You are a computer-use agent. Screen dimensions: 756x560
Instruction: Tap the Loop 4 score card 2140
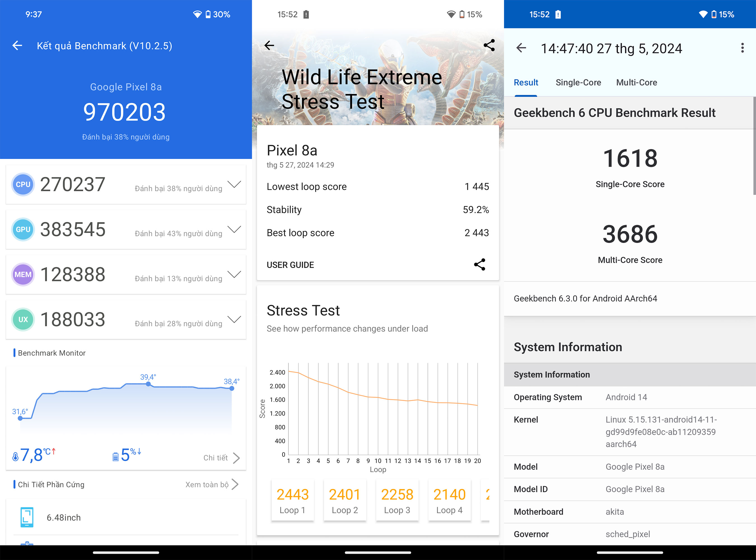[449, 500]
